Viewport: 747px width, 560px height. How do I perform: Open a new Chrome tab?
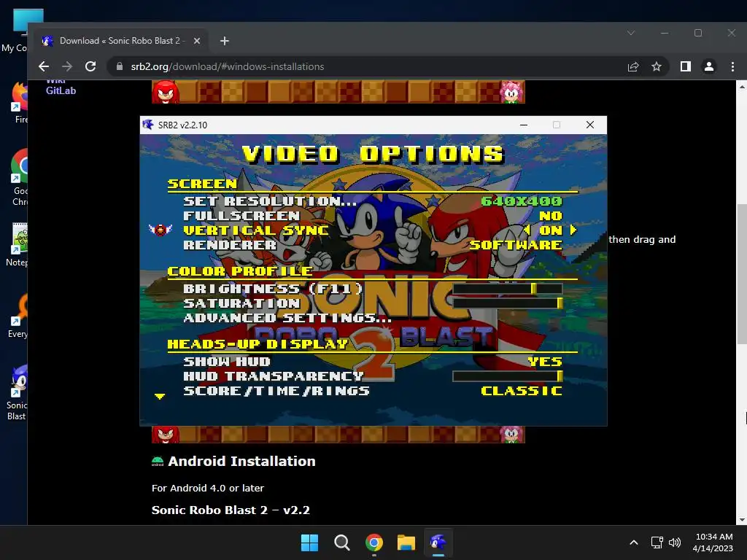[225, 41]
